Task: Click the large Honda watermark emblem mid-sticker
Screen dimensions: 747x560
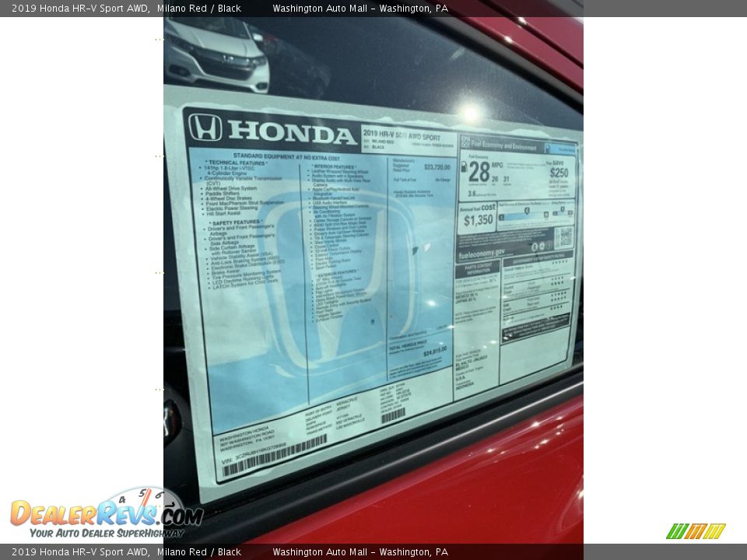Action: (x=339, y=281)
